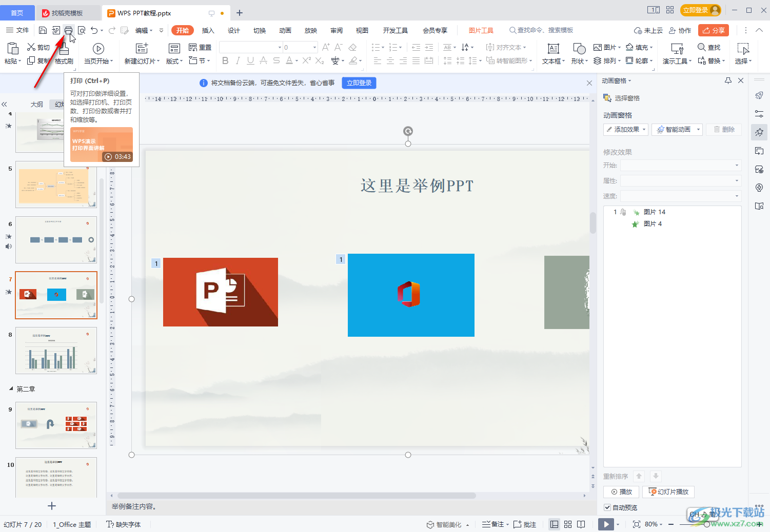Image resolution: width=770 pixels, height=532 pixels.
Task: Switch to the 大纲 outline tab
Action: [x=37, y=104]
